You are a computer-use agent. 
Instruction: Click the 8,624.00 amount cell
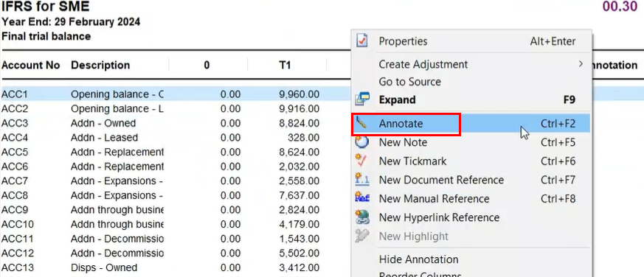pos(299,152)
